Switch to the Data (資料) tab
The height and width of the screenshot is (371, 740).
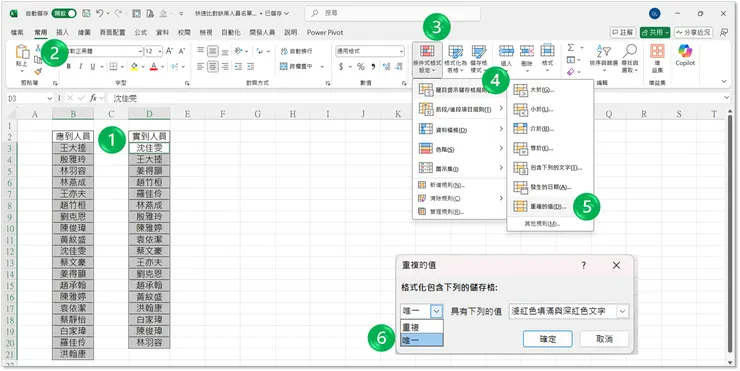tap(162, 33)
